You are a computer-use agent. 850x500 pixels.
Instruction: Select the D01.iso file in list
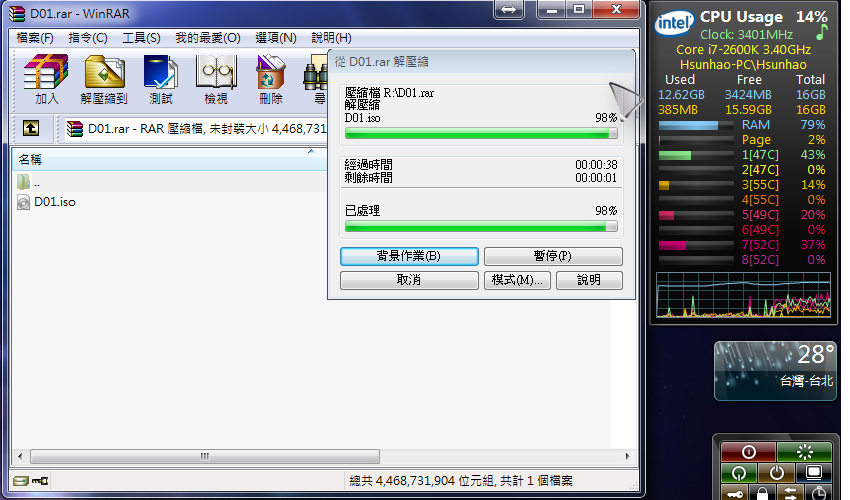tap(55, 202)
